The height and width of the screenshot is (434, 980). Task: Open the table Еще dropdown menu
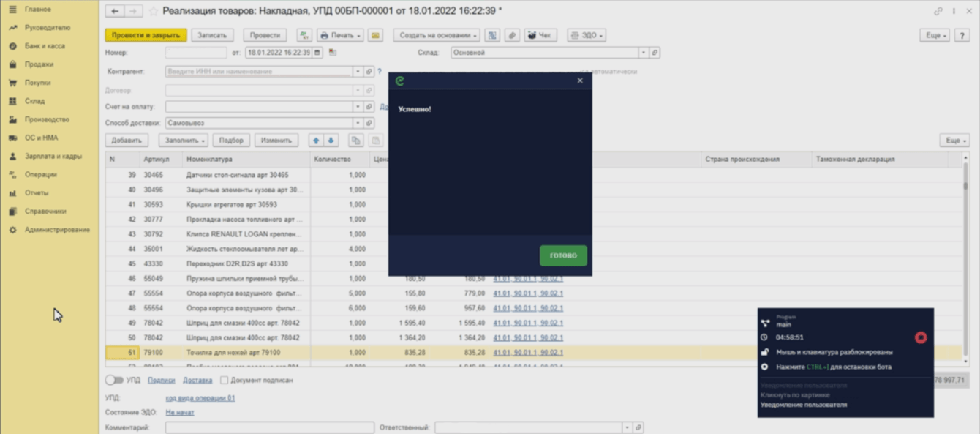pos(954,141)
